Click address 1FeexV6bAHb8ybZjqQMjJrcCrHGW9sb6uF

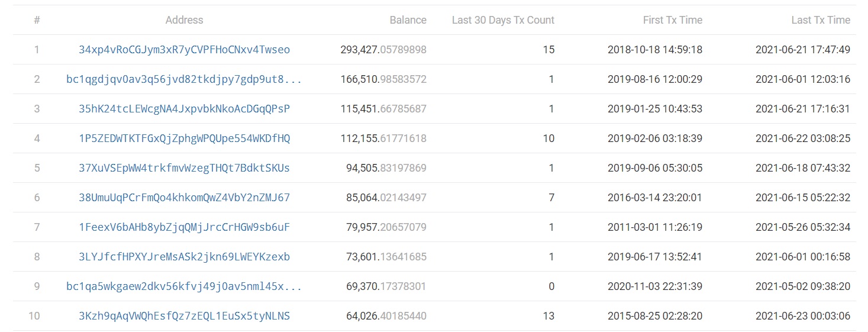pyautogui.click(x=184, y=227)
